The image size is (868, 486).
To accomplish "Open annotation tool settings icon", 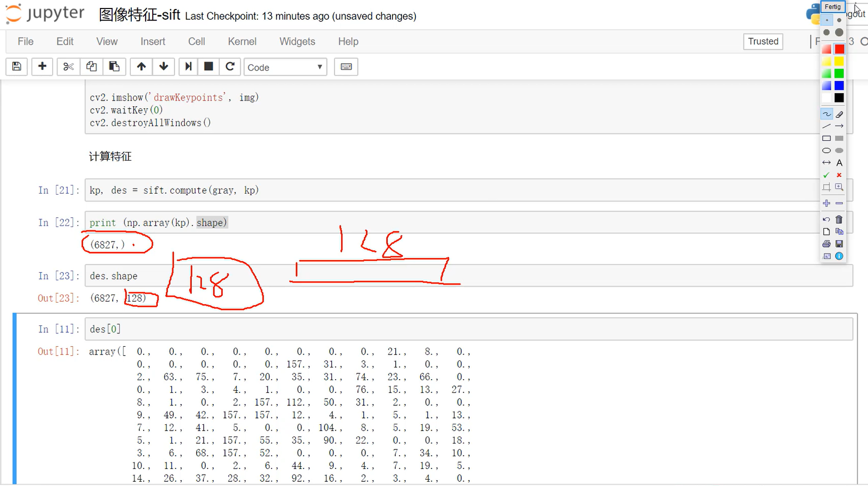I will tap(827, 256).
